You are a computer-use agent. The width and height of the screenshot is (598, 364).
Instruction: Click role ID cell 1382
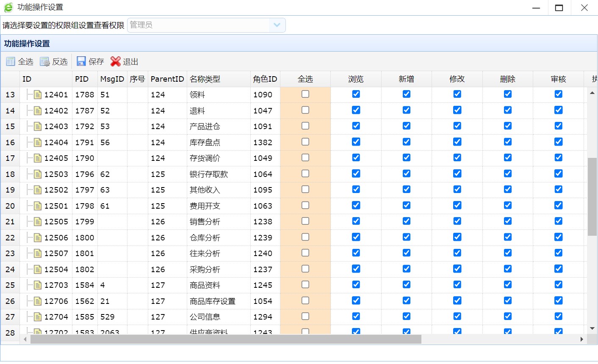[x=265, y=142]
